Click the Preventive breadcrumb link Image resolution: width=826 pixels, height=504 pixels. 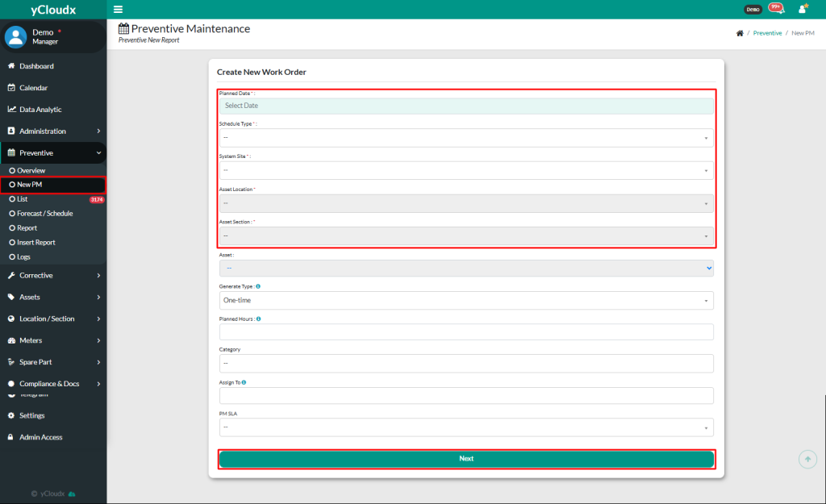click(x=767, y=33)
